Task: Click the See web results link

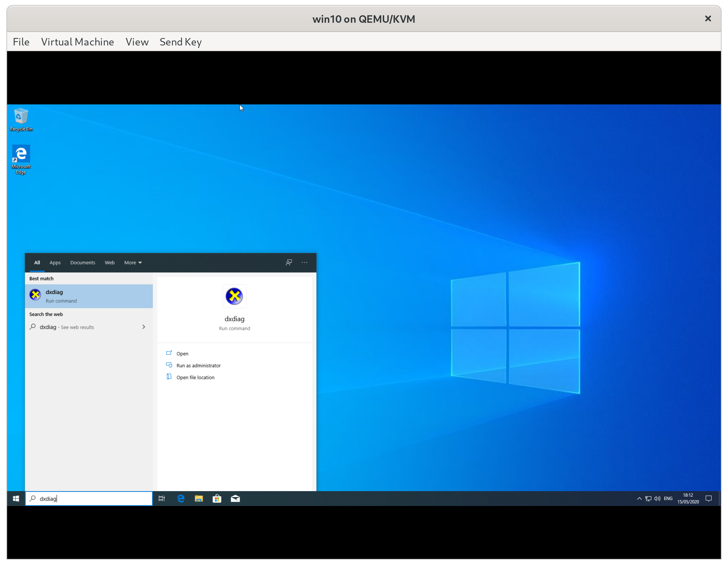Action: [x=77, y=327]
